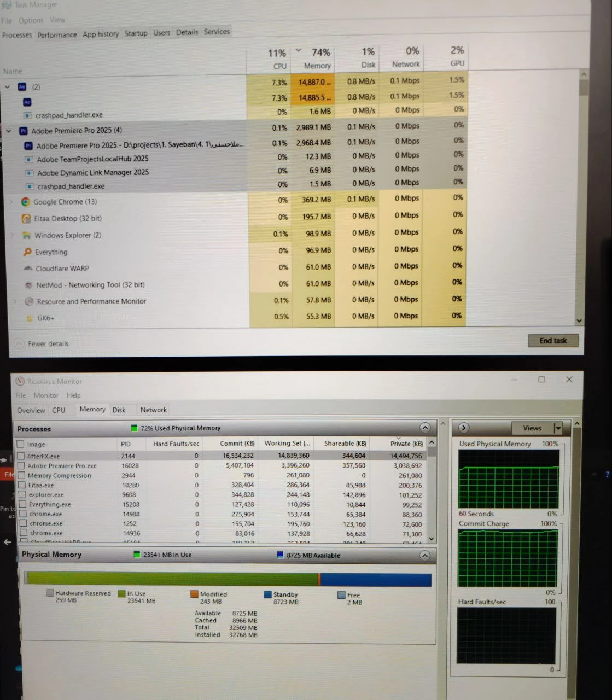
Task: Click the After Effects child process icon
Action: [x=27, y=102]
